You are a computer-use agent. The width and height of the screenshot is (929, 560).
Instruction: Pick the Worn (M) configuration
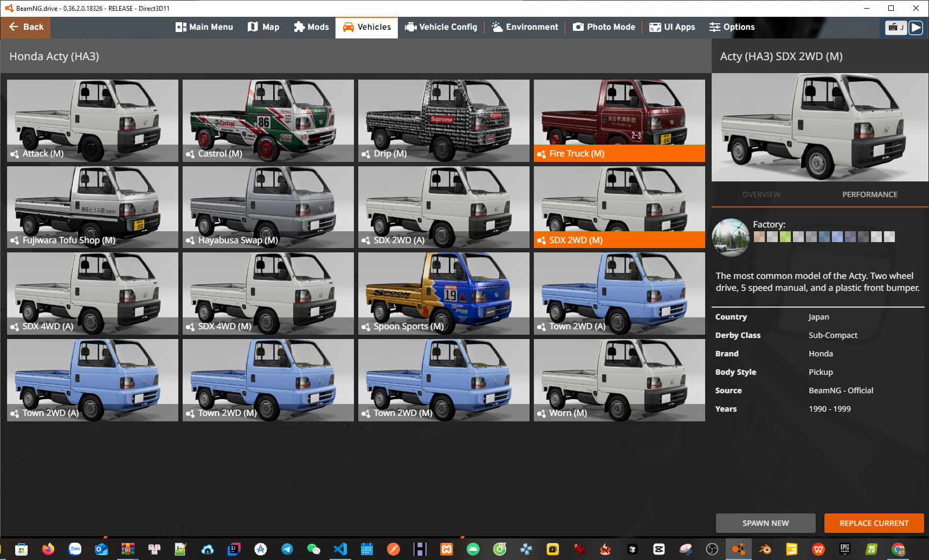[x=620, y=380]
